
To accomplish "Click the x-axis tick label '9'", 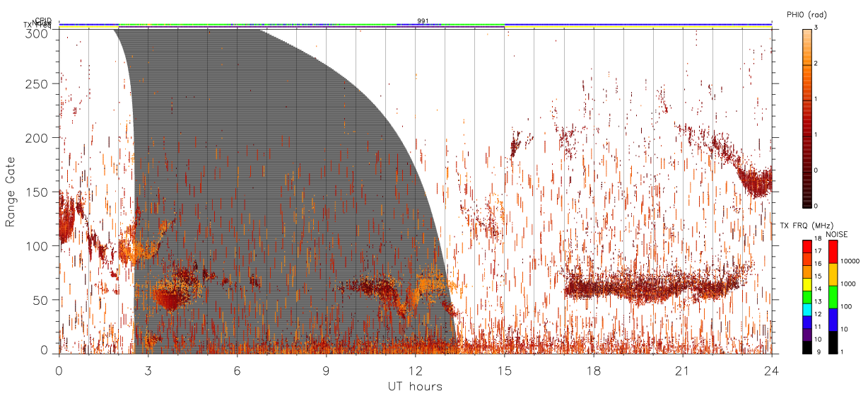I will (326, 370).
